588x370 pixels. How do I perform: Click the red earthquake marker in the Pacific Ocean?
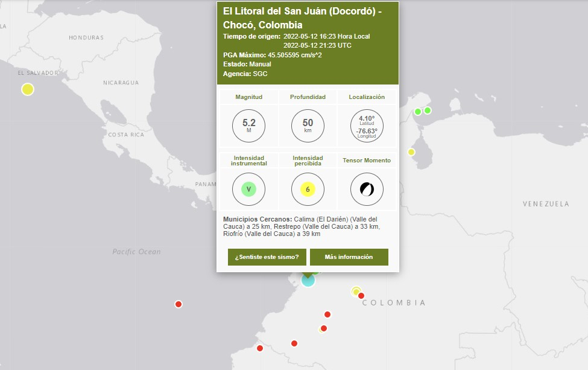pos(179,304)
